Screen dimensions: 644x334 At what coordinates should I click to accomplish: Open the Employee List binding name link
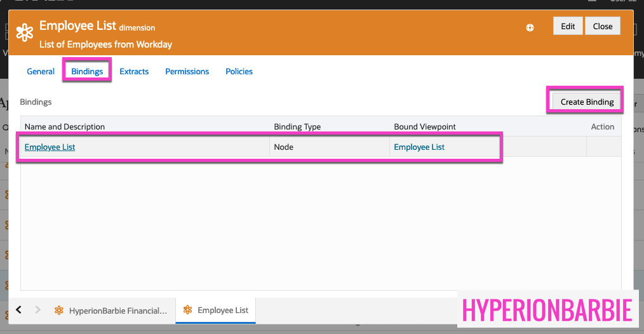pyautogui.click(x=50, y=147)
